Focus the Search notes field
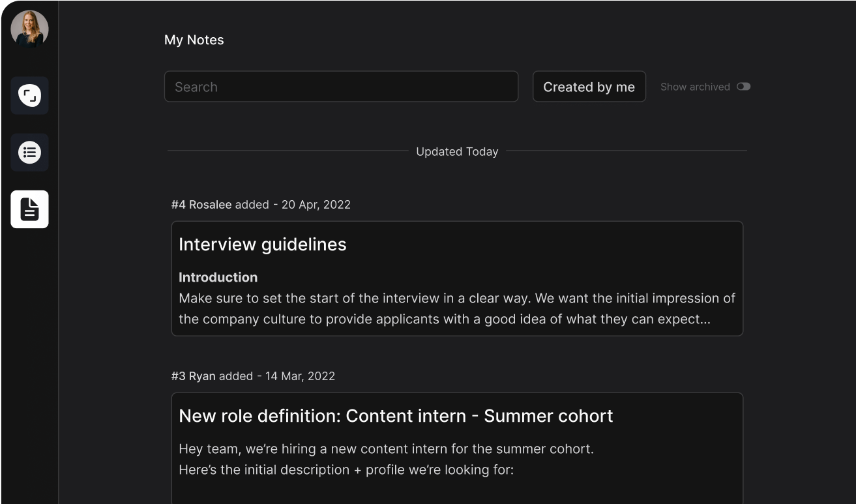This screenshot has height=504, width=856. (x=341, y=87)
